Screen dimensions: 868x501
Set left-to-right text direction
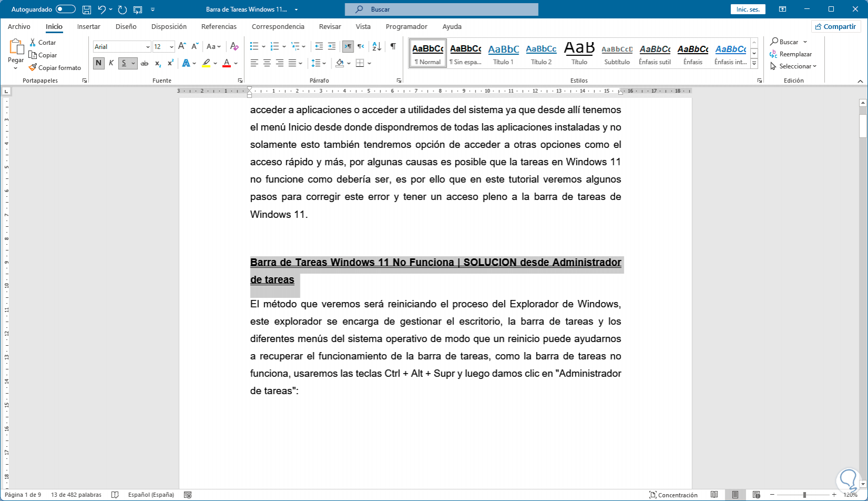coord(348,46)
